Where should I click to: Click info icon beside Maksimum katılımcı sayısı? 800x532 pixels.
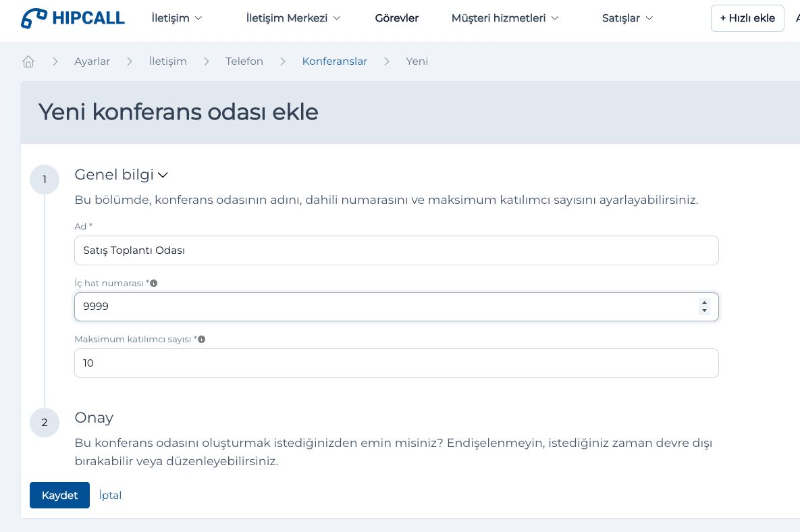click(x=201, y=340)
